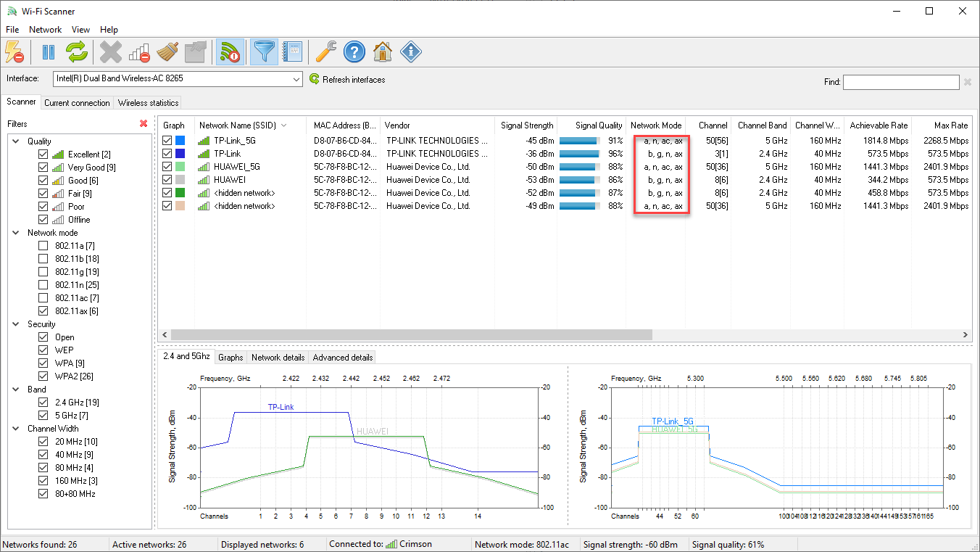This screenshot has height=552, width=980.
Task: Click the green rescan networks icon
Action: pos(77,52)
